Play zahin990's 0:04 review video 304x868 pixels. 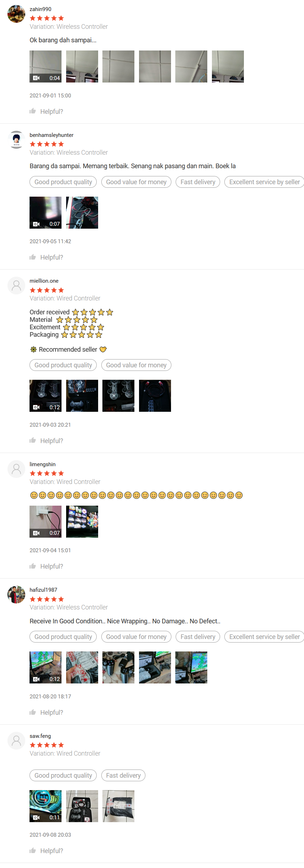pyautogui.click(x=46, y=66)
